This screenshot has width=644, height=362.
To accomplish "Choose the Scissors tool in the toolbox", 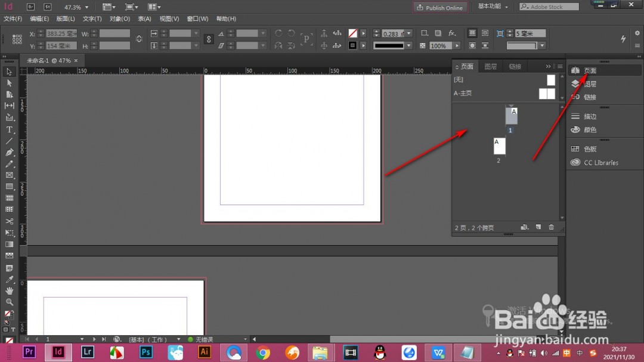I will pyautogui.click(x=10, y=221).
